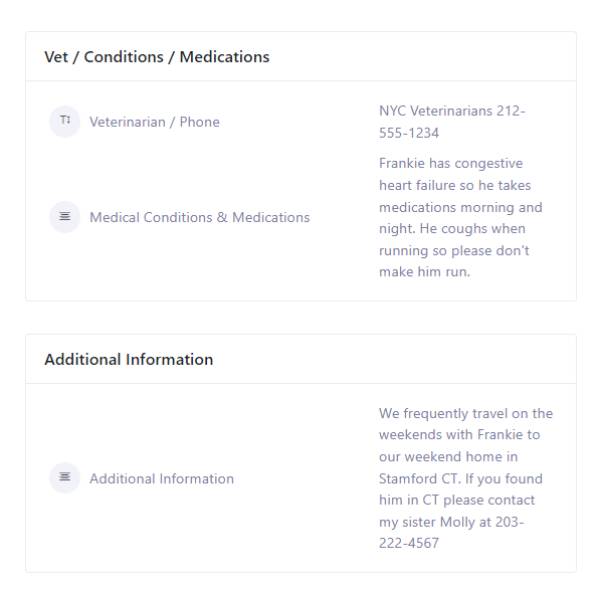Image resolution: width=600 pixels, height=600 pixels.
Task: Click the text-type icon beside Veterinarian / Phone
Action: [65, 121]
